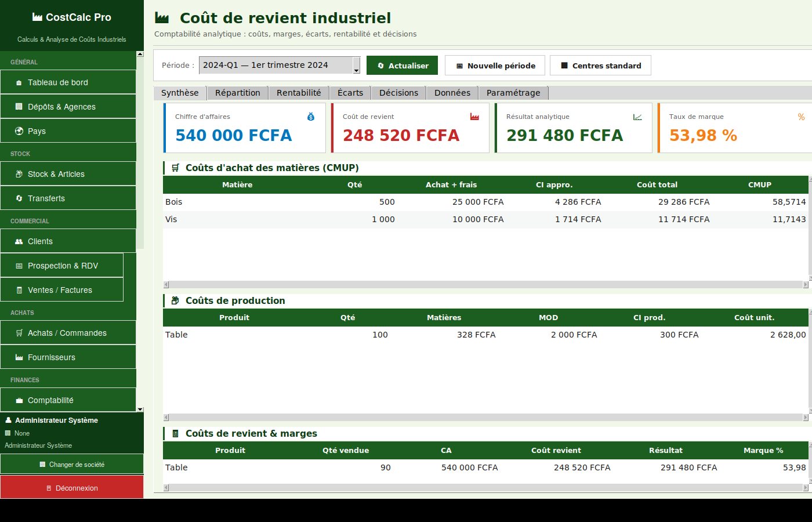Click the horizontal scrollbar under the CMUP table
Viewport: 812px width, 522px height.
(x=486, y=284)
